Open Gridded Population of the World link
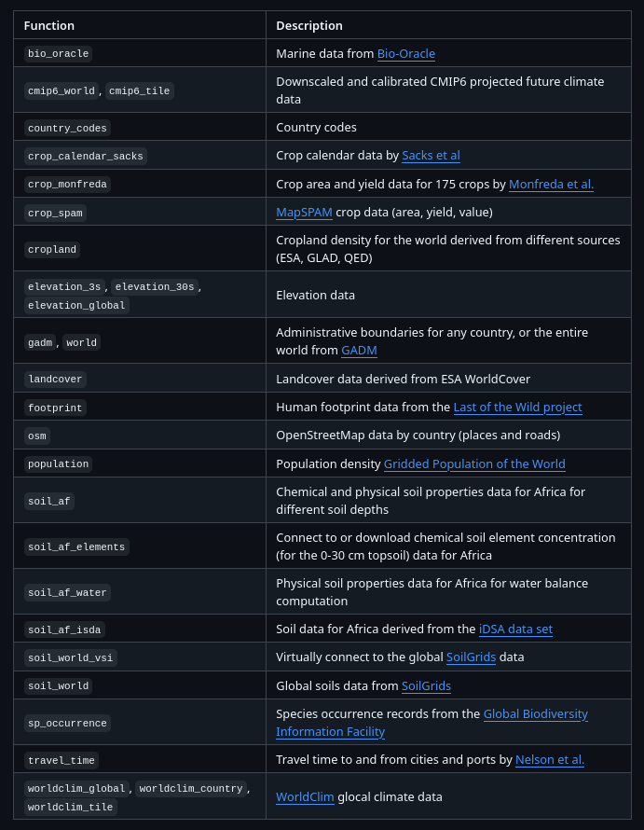This screenshot has width=644, height=830. tap(474, 464)
